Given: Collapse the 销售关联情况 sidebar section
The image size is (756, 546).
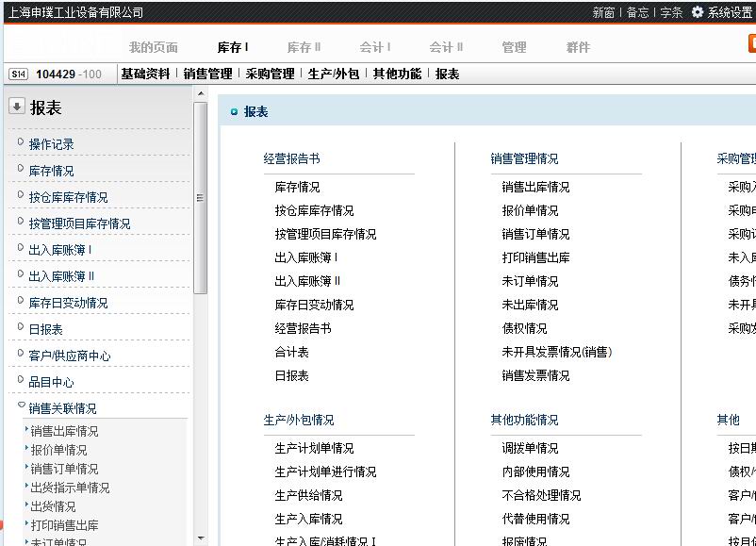Looking at the screenshot, I should click(x=21, y=406).
